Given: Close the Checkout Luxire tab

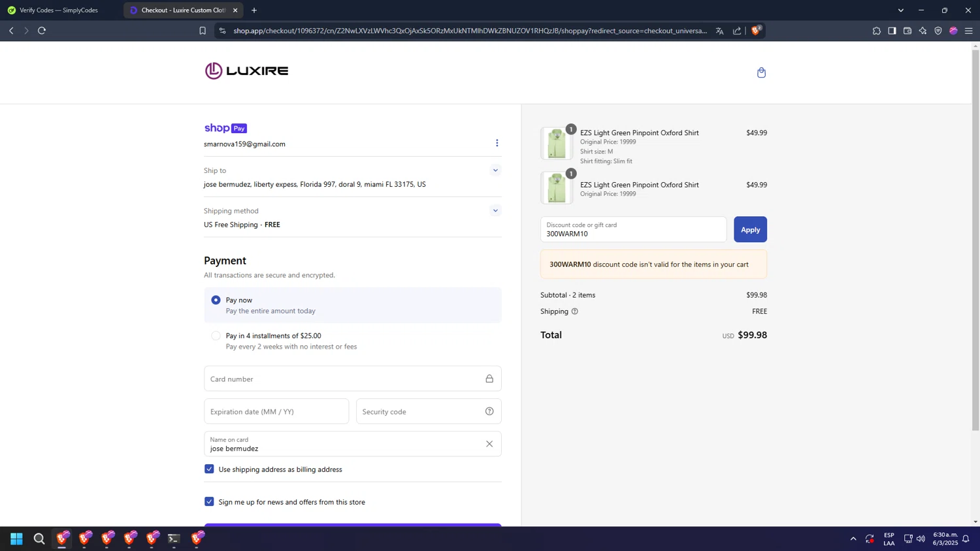Looking at the screenshot, I should (235, 10).
